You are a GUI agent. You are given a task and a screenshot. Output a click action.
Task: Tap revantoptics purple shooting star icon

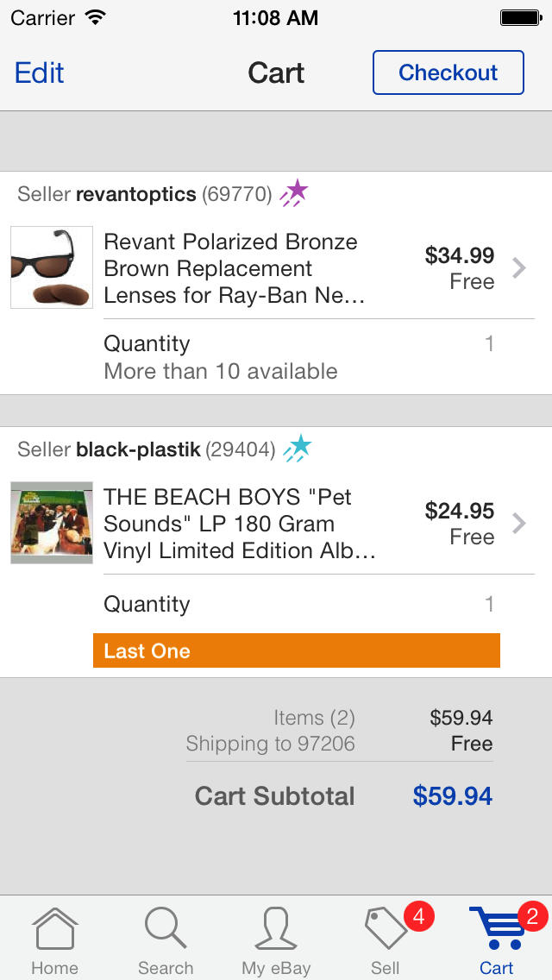[x=294, y=192]
